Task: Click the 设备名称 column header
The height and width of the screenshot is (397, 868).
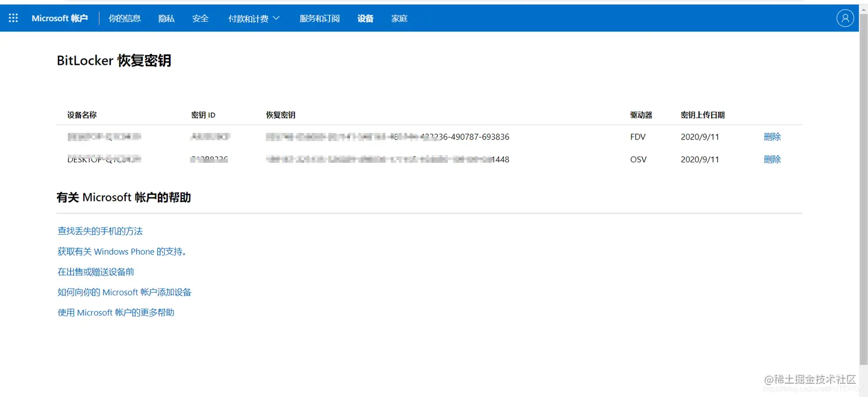Action: click(82, 115)
